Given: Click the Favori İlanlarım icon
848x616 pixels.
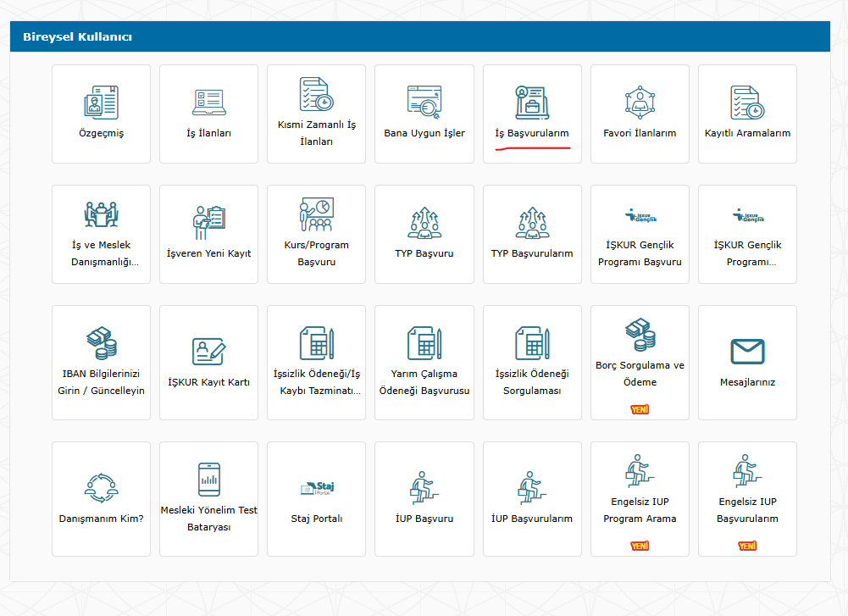Looking at the screenshot, I should (640, 103).
